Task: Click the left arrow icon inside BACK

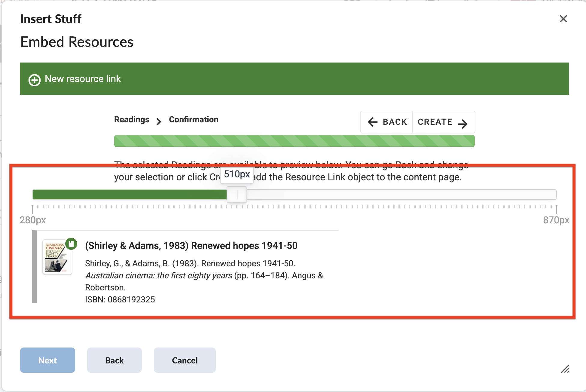Action: click(x=373, y=122)
